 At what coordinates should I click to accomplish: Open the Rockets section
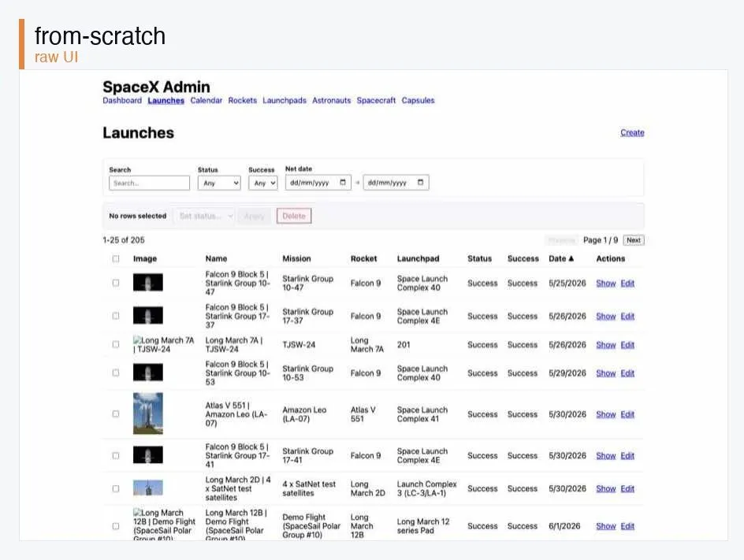(243, 101)
